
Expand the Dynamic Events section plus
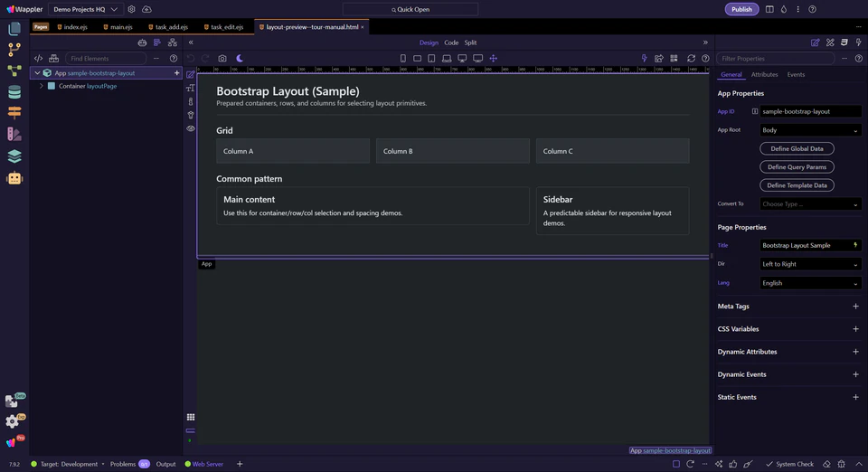(x=855, y=374)
